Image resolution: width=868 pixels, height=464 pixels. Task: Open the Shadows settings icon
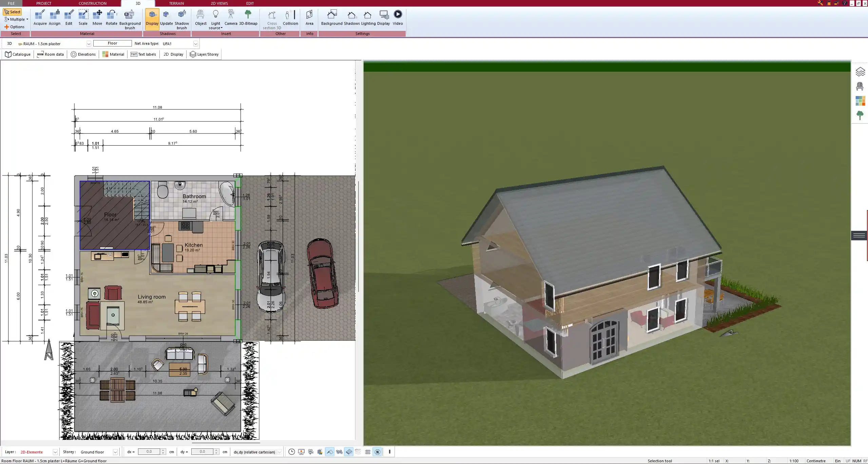(351, 18)
